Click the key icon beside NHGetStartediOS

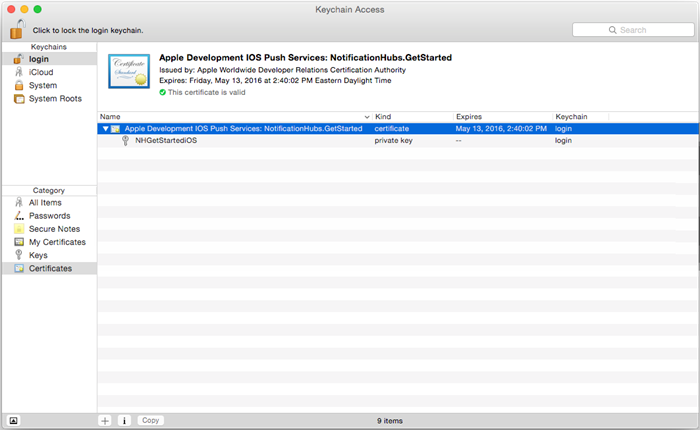(125, 141)
